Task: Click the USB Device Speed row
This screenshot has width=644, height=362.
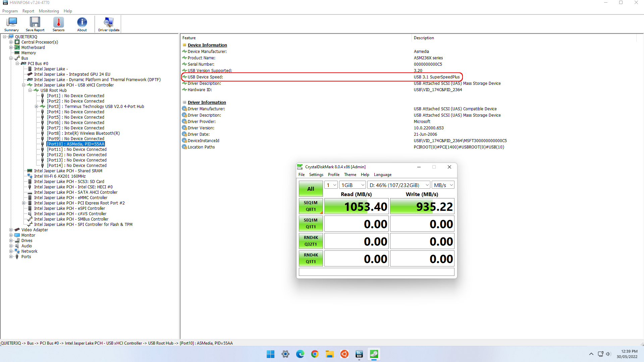Action: (322, 77)
